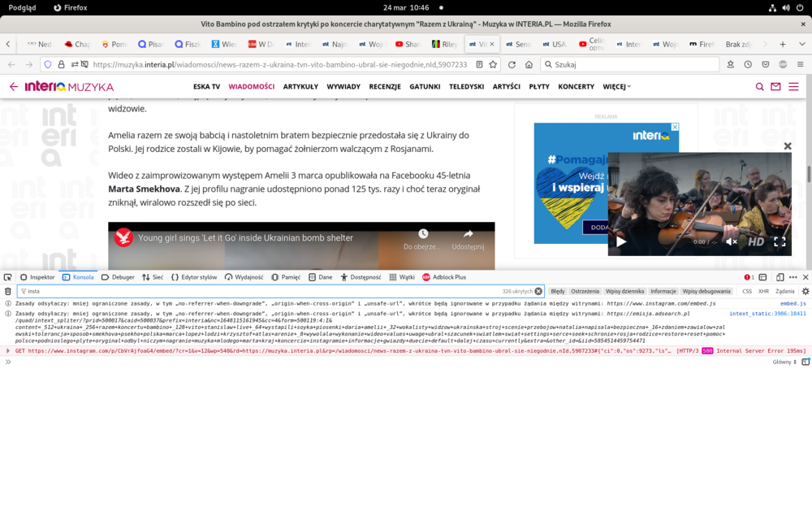Open YouTube Watch later clock icon
Viewport: 812px width, 508px height.
tap(423, 234)
